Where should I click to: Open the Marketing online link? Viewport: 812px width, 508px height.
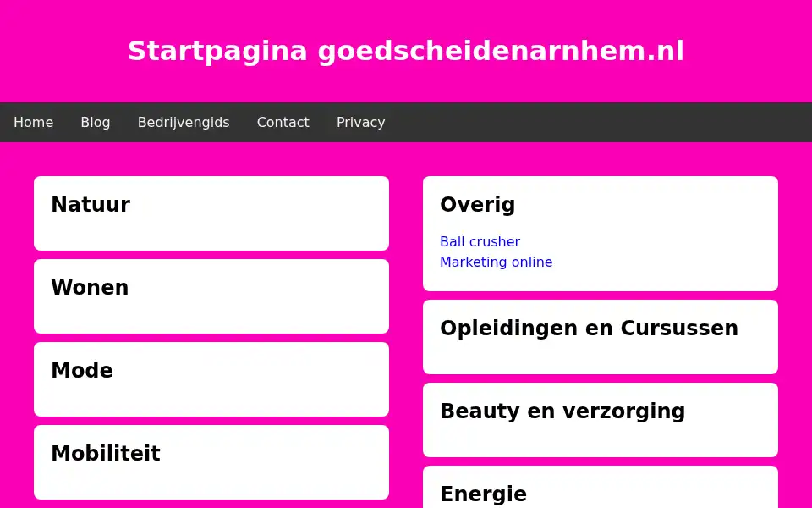(496, 262)
